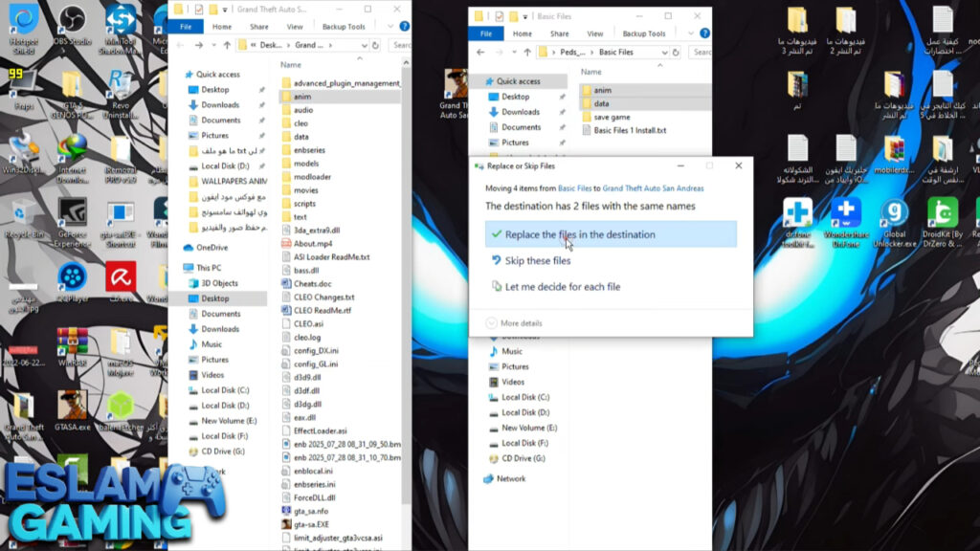Select Let me decide for each file
This screenshot has height=551, width=980.
tap(562, 286)
